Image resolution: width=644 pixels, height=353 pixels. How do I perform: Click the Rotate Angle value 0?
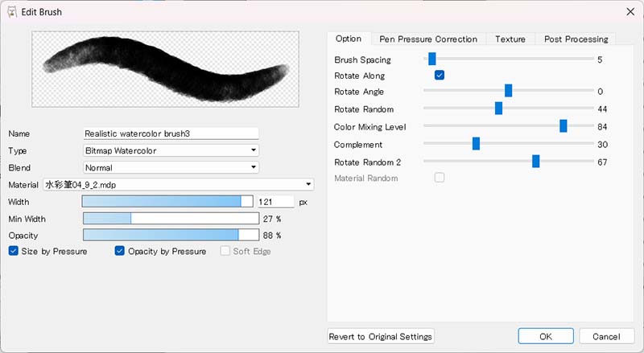pyautogui.click(x=601, y=91)
